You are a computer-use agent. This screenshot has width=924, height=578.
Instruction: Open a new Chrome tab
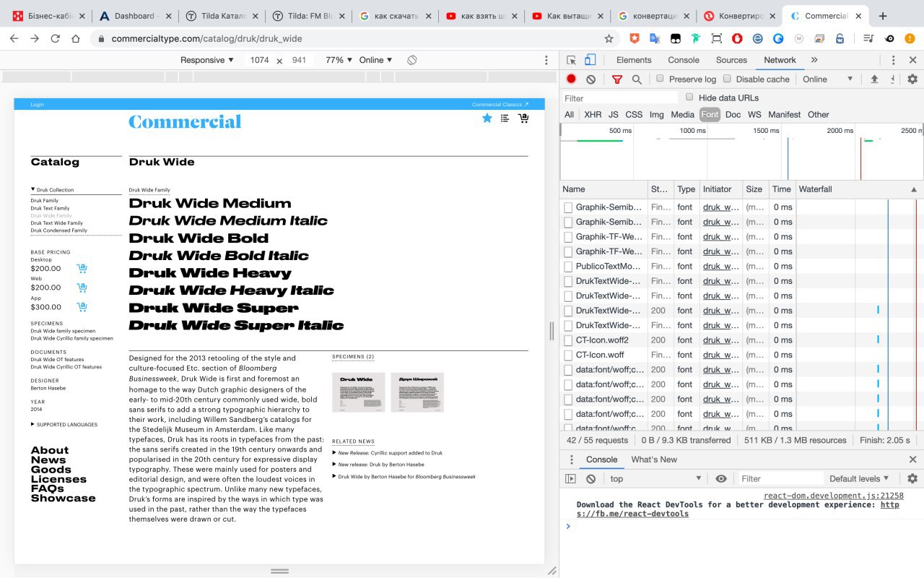pos(883,16)
